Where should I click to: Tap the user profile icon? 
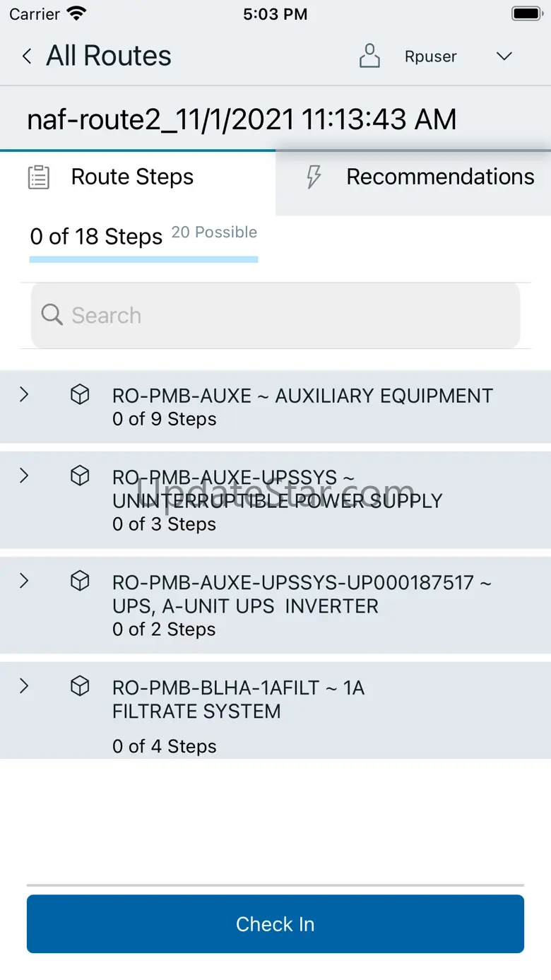point(369,57)
